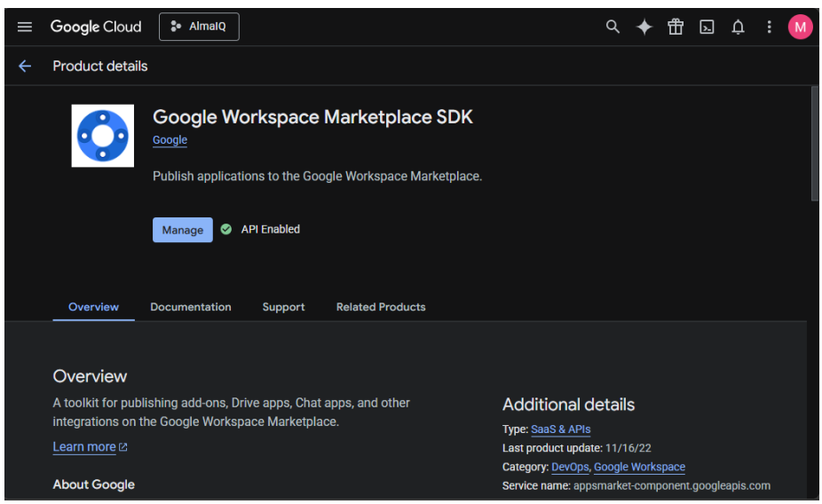Open the Related Products tab

click(381, 307)
